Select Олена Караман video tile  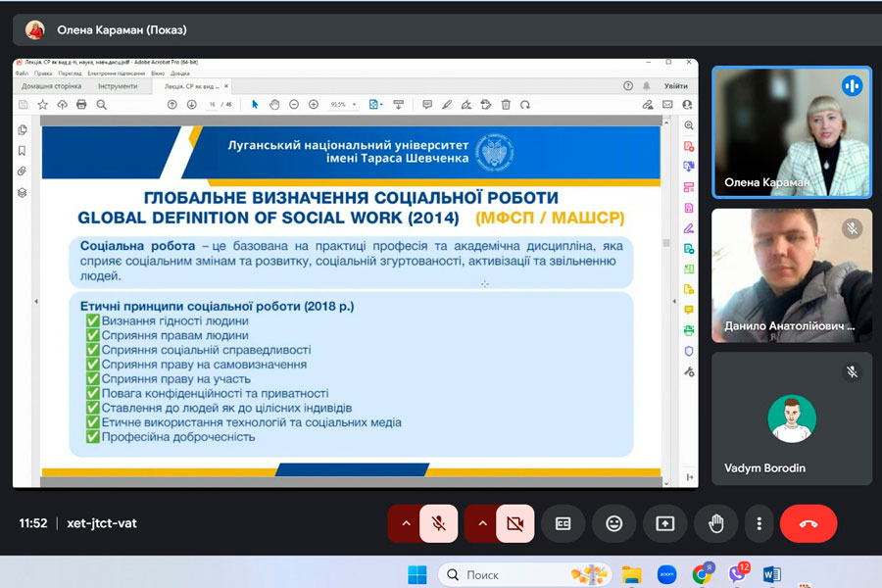792,132
